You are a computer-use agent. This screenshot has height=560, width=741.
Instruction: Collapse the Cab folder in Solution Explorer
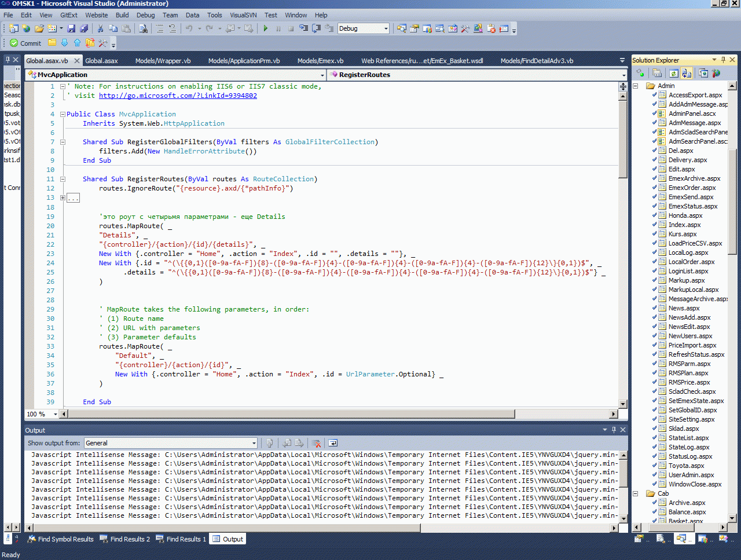tap(635, 493)
